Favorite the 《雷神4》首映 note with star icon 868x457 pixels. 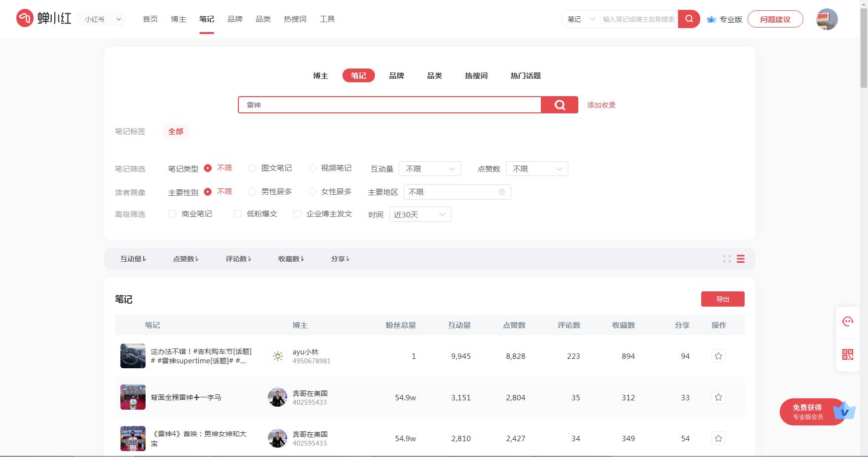(x=718, y=438)
